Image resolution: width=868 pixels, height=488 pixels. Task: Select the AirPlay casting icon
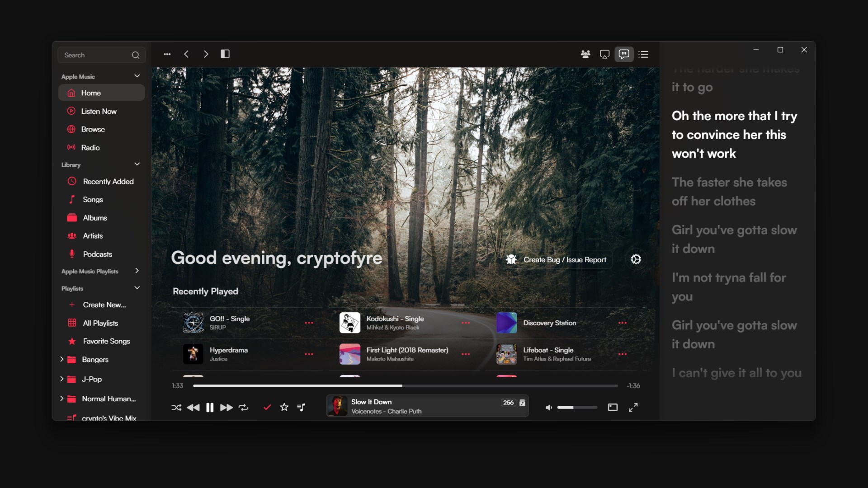tap(605, 54)
